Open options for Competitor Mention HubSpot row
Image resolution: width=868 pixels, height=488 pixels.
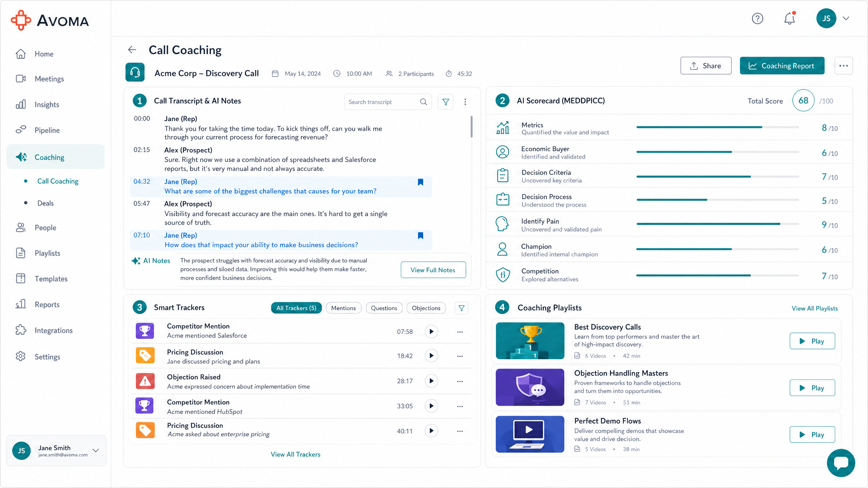point(460,406)
